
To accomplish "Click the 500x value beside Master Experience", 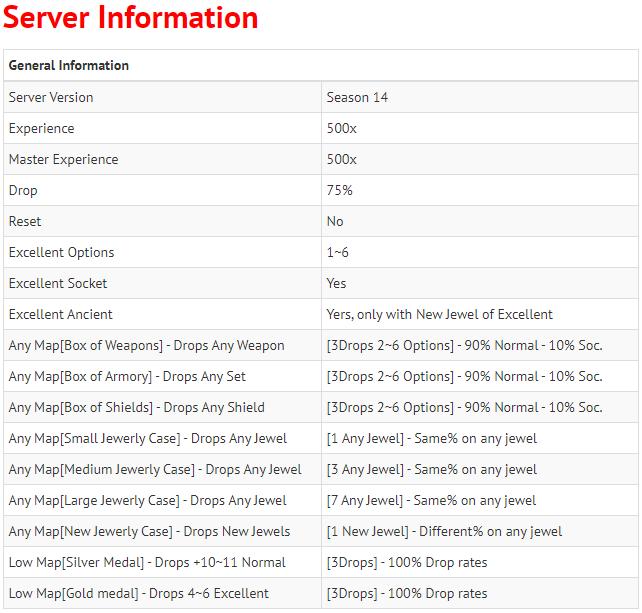I will (x=341, y=159).
